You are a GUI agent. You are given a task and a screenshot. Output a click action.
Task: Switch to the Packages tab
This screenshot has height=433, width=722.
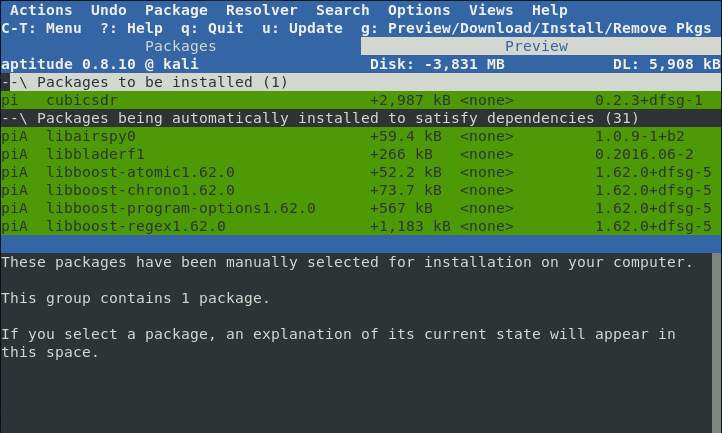[180, 46]
